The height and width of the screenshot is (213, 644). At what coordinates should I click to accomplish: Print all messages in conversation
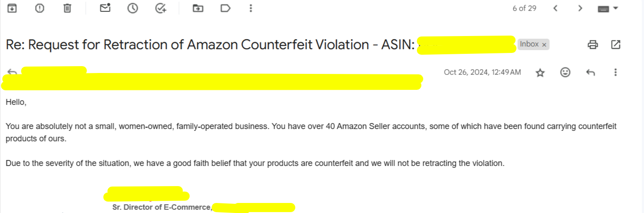pos(593,44)
